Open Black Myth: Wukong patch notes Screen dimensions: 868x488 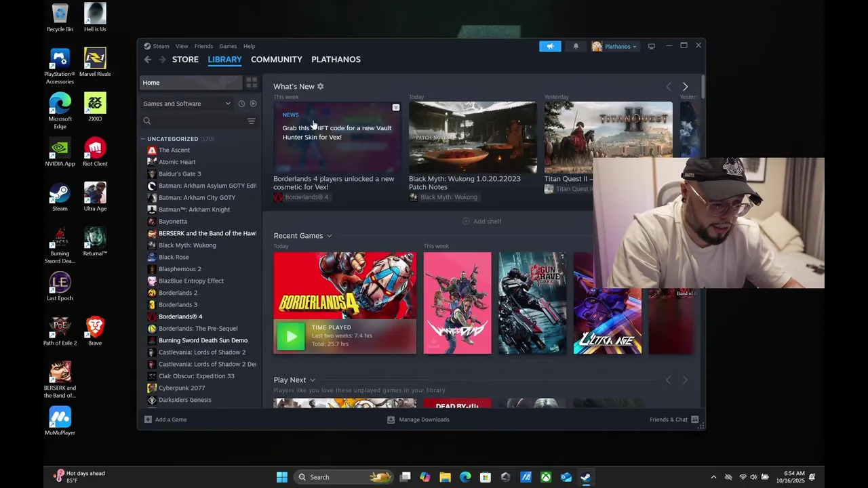473,138
